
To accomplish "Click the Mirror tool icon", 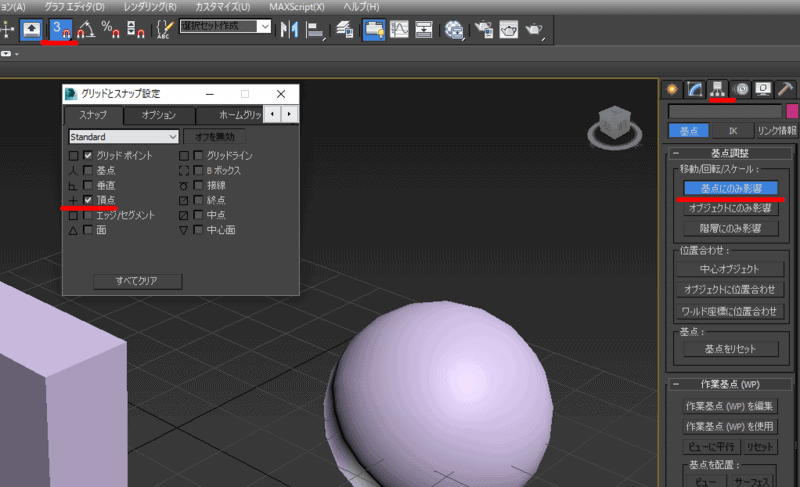I will click(291, 29).
